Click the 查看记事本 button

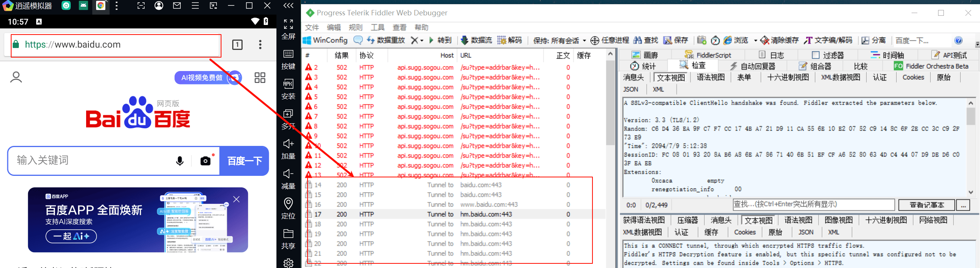(927, 205)
